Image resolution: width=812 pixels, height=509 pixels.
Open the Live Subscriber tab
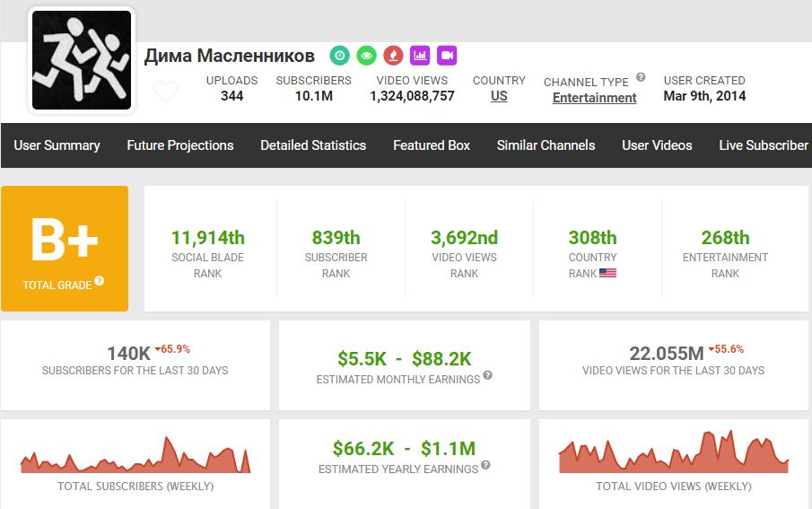click(x=764, y=145)
